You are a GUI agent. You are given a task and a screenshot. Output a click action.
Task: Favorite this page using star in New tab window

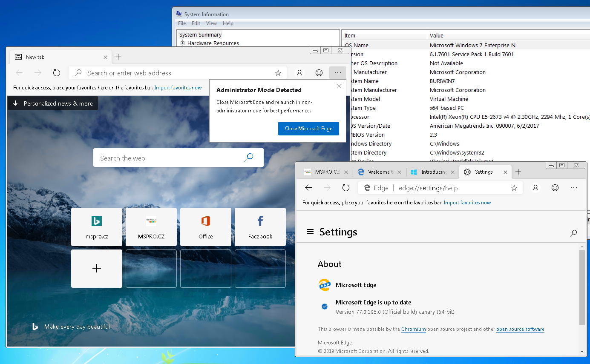(278, 73)
